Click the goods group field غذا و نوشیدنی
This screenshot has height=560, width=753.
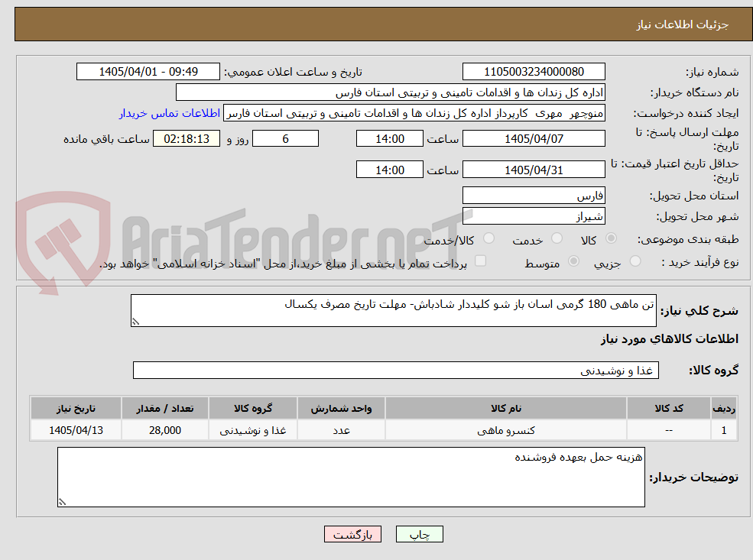396,370
